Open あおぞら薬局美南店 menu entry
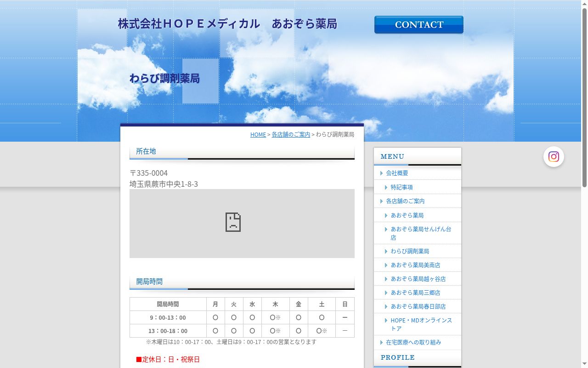The image size is (588, 368). click(415, 265)
